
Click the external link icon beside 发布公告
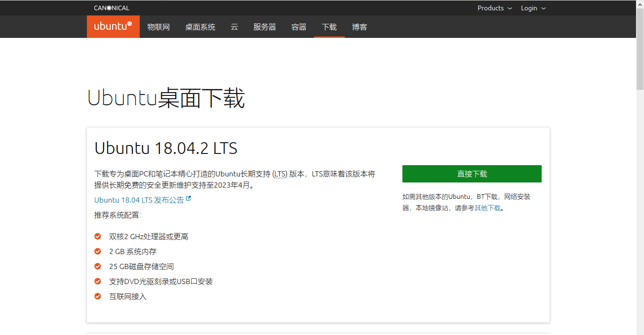188,199
